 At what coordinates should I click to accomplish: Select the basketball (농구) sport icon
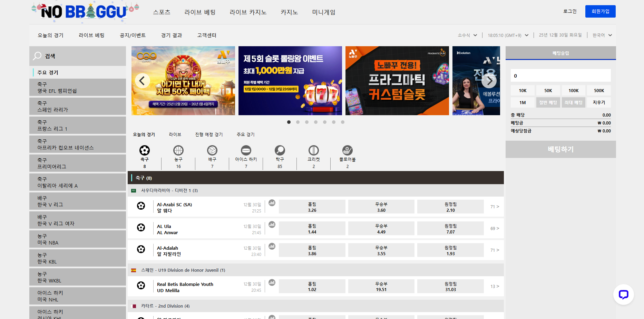(x=178, y=151)
